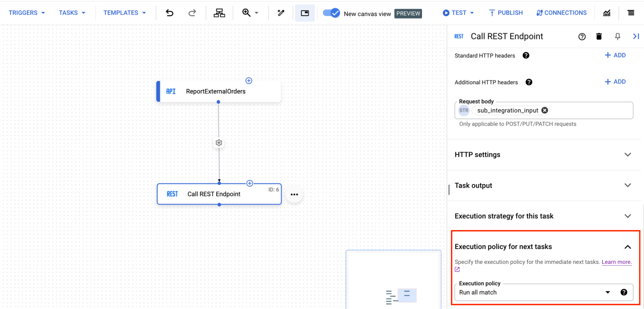Click the zoom magnifier icon
The image size is (644, 309).
(246, 13)
